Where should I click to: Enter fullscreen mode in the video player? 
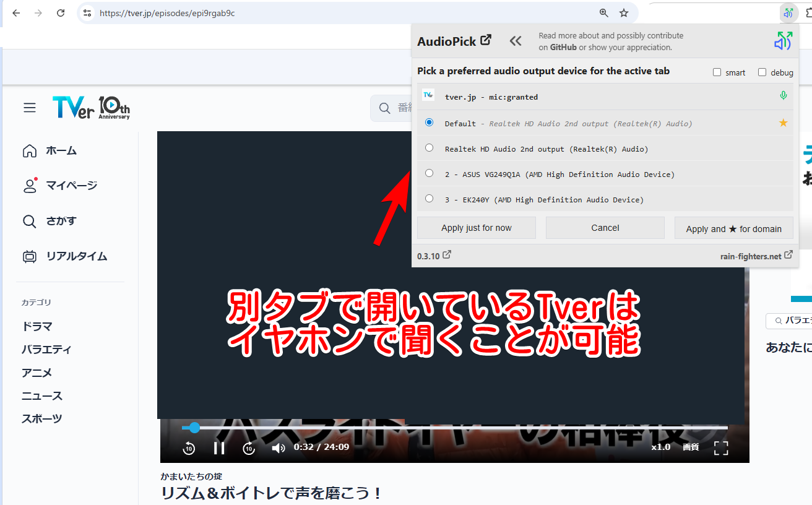[x=720, y=447]
